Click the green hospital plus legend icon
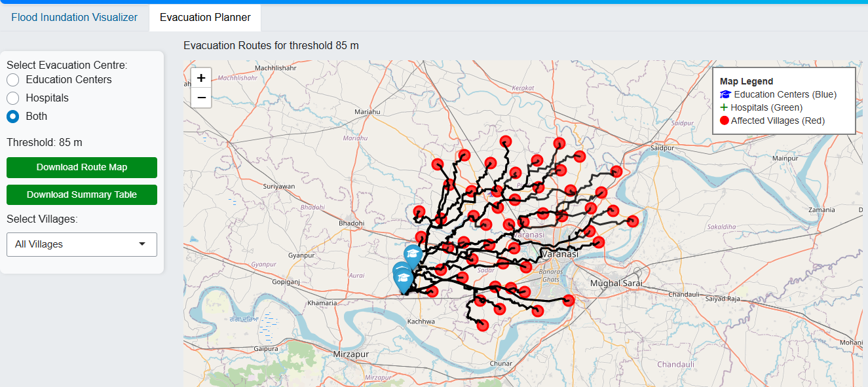Screen dimensions: 868x387 [x=724, y=107]
